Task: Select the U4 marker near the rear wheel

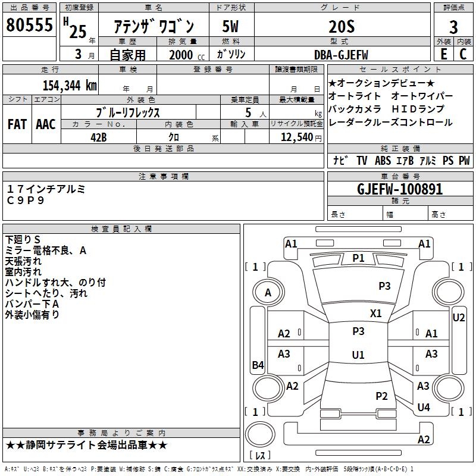Action: 424,408
